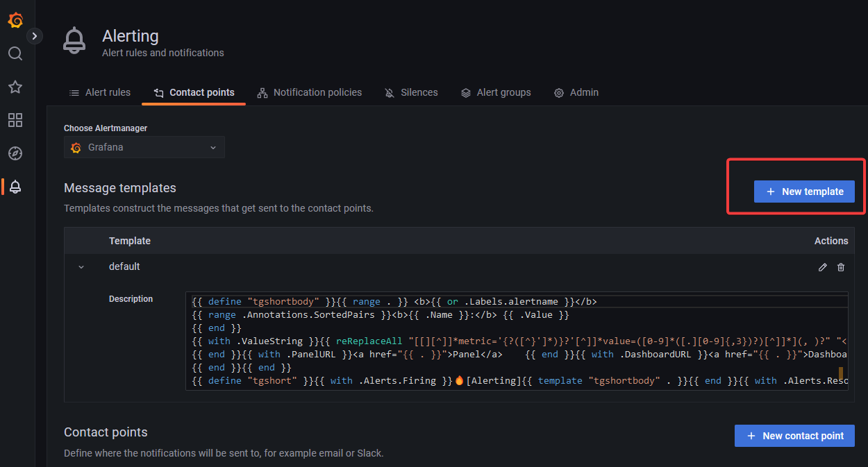The width and height of the screenshot is (868, 467).
Task: Switch to the Alert rules tab
Action: pos(99,92)
